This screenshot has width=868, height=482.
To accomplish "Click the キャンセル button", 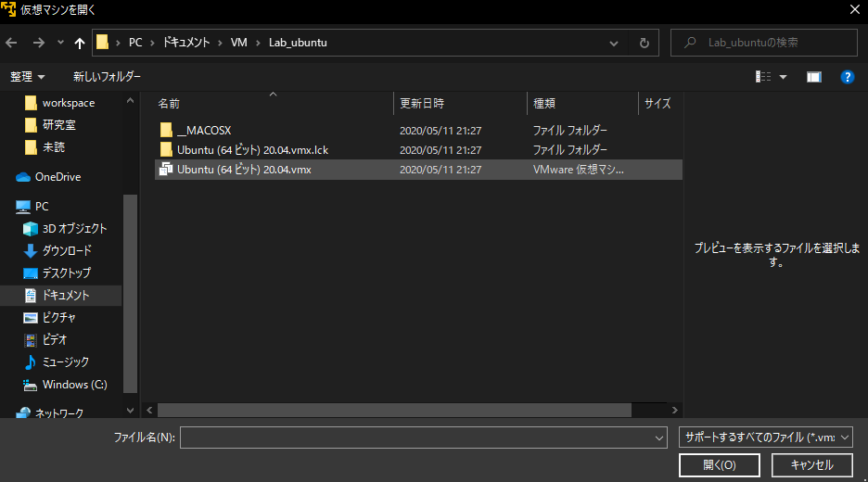I will (x=811, y=465).
